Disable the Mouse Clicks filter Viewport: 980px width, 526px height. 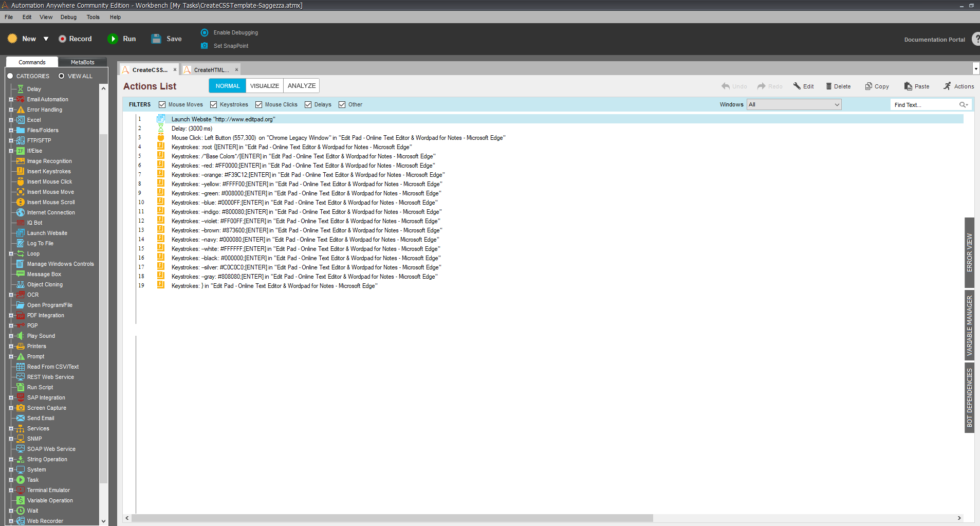point(259,104)
